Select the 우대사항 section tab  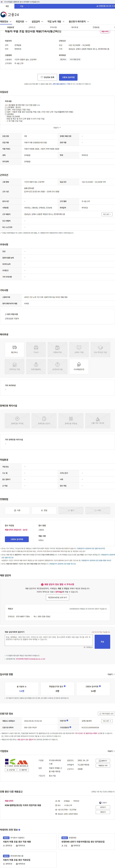point(53,27)
